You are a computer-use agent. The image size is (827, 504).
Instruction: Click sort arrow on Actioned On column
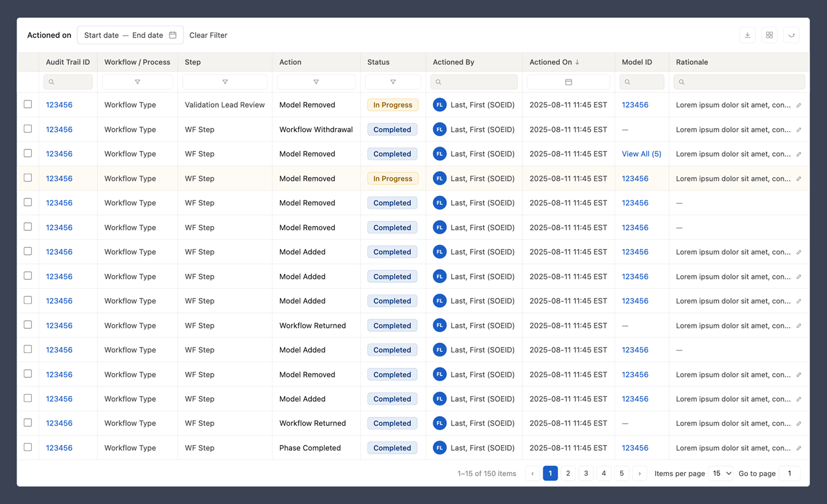point(577,62)
